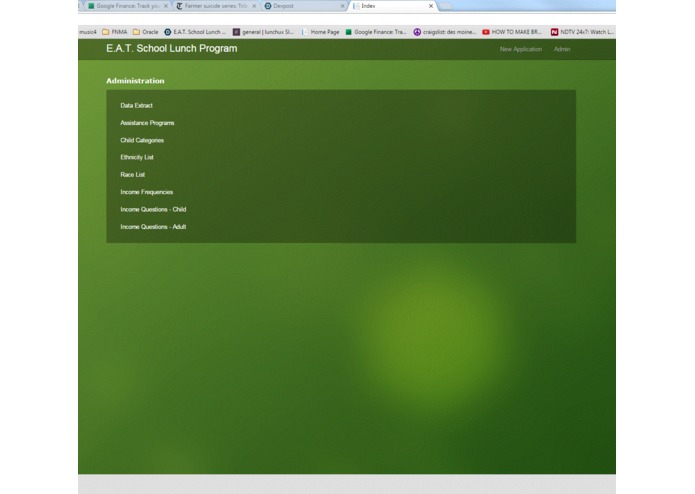
Task: Switch to the Devpost tab
Action: coord(303,6)
